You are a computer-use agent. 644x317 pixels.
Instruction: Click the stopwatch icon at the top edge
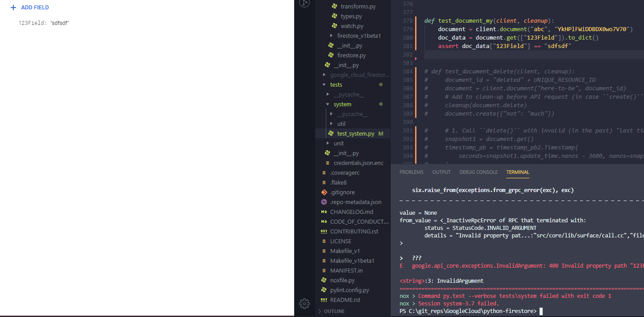tap(304, 3)
